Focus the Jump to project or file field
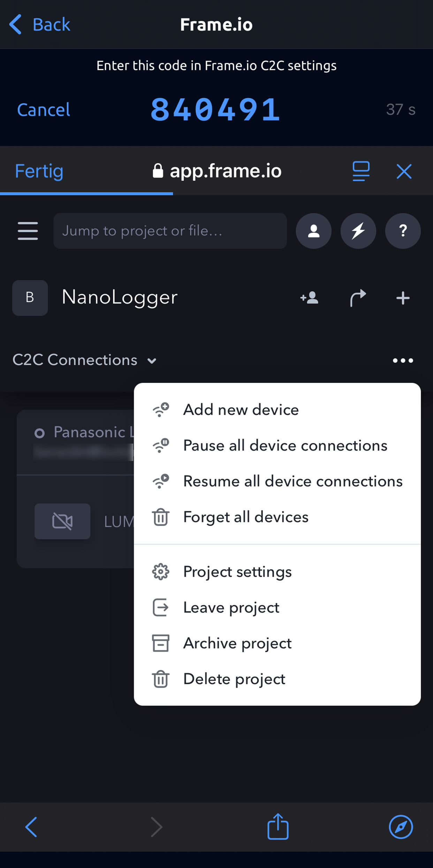The image size is (433, 868). (170, 231)
